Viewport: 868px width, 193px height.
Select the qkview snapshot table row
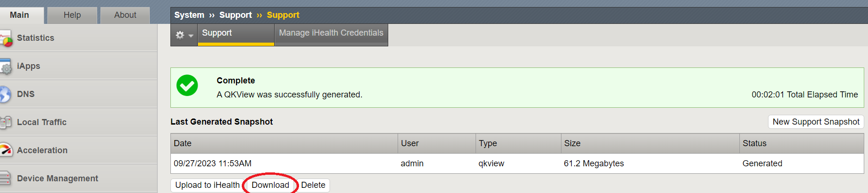pos(517,163)
